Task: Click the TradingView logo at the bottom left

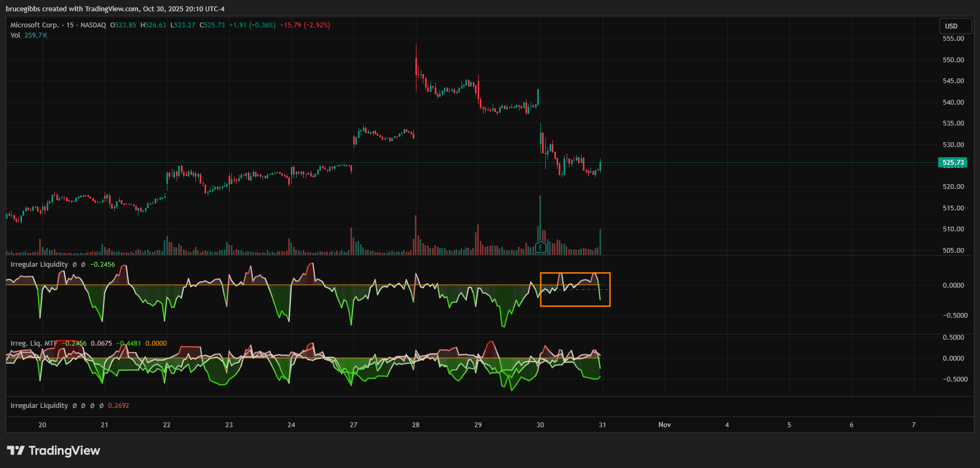Action: click(54, 450)
